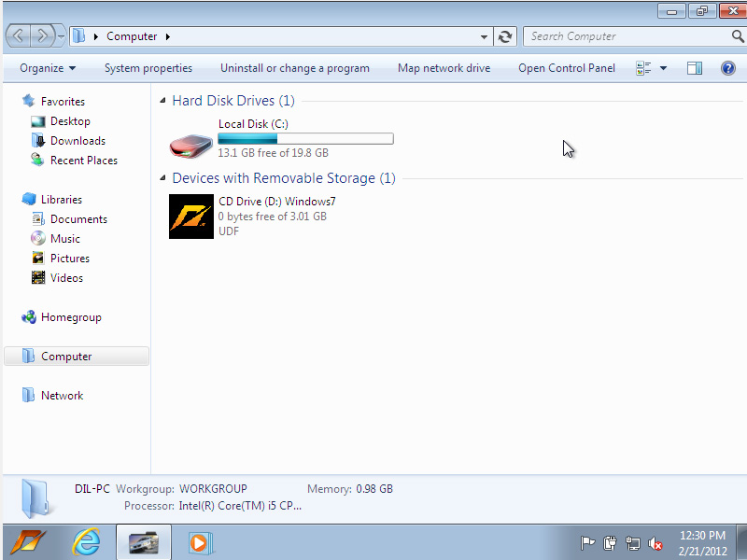747x560 pixels.
Task: Select Homegroup in the navigation pane
Action: 70,317
